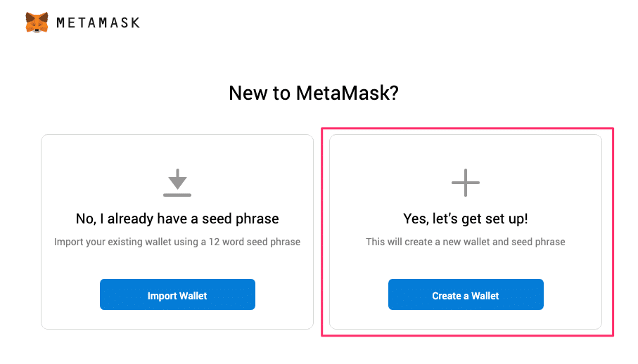The width and height of the screenshot is (638, 364).
Task: Click the word "Yes," in the setup heading
Action: point(415,219)
